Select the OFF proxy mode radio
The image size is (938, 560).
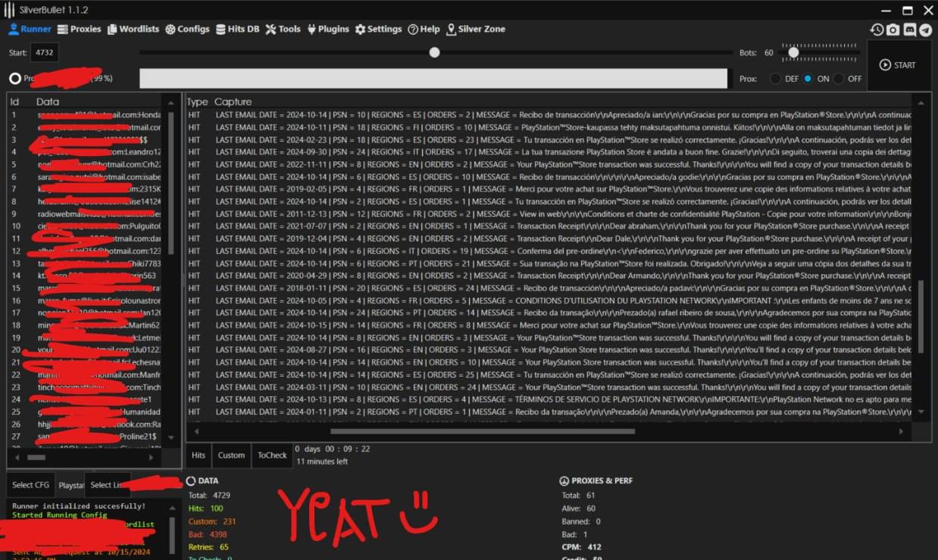pos(839,79)
